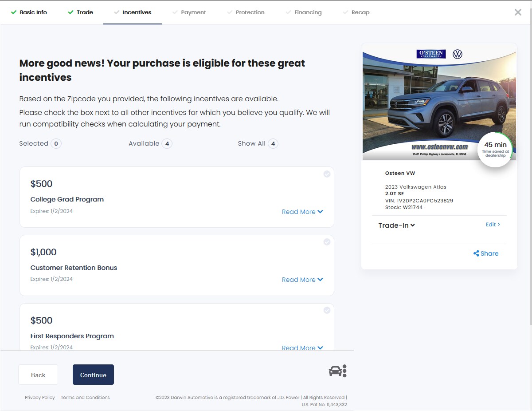532x411 pixels.
Task: Click the Back button
Action: click(x=38, y=375)
